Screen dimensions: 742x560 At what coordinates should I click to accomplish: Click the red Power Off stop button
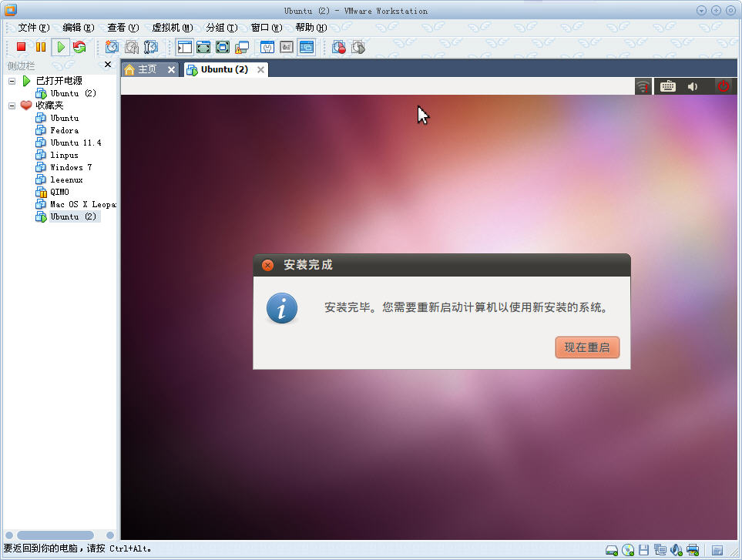pos(21,47)
